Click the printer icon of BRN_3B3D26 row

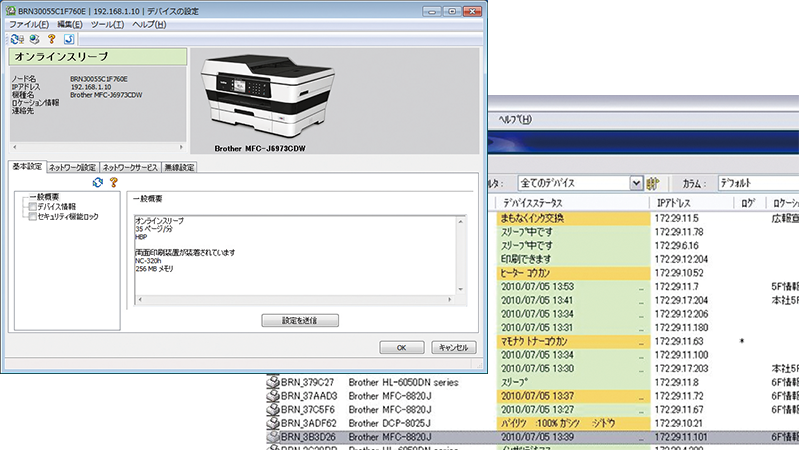(273, 437)
